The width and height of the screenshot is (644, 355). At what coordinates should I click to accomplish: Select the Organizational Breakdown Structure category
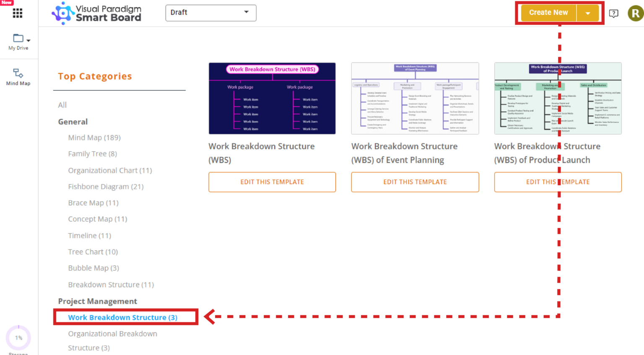112,340
